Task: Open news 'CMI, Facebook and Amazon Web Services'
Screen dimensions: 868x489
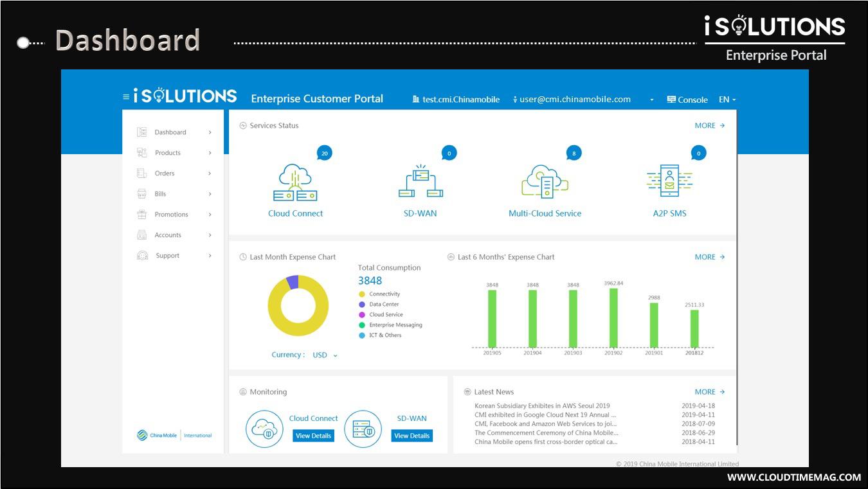Action: tap(546, 424)
